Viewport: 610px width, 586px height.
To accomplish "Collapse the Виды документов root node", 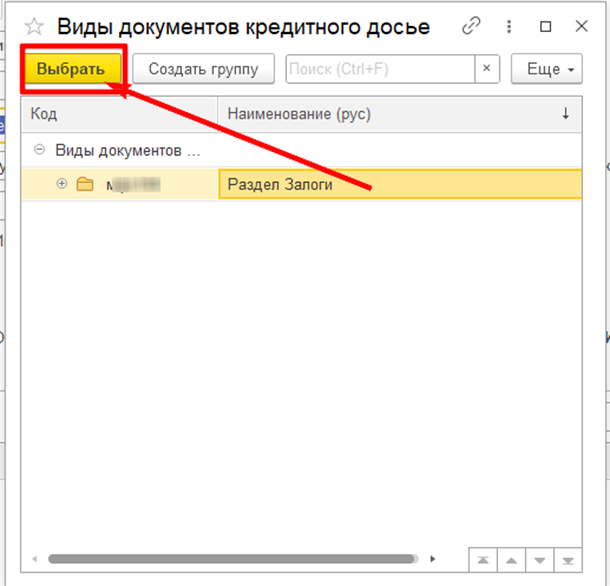I will 39,149.
